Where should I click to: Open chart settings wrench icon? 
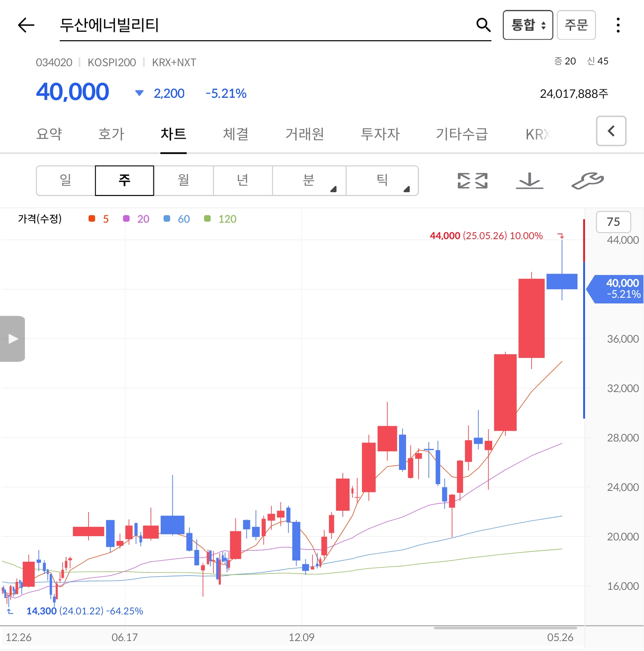click(587, 180)
